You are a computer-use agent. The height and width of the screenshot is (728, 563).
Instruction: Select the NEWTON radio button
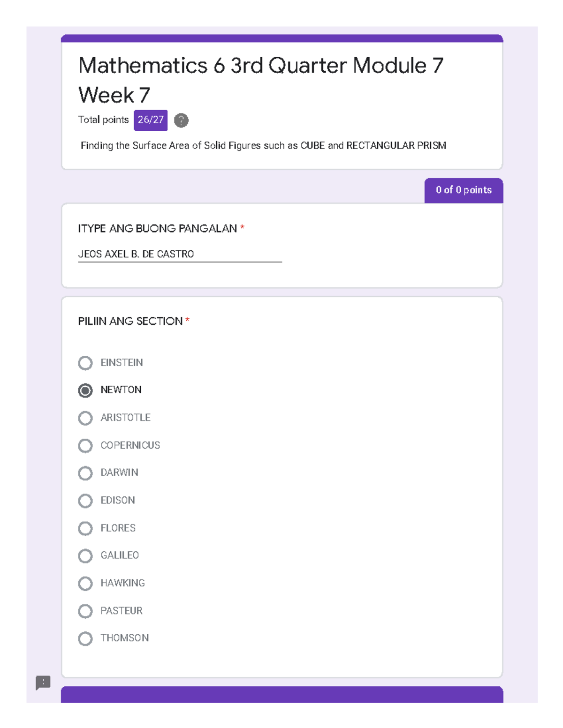coord(85,390)
